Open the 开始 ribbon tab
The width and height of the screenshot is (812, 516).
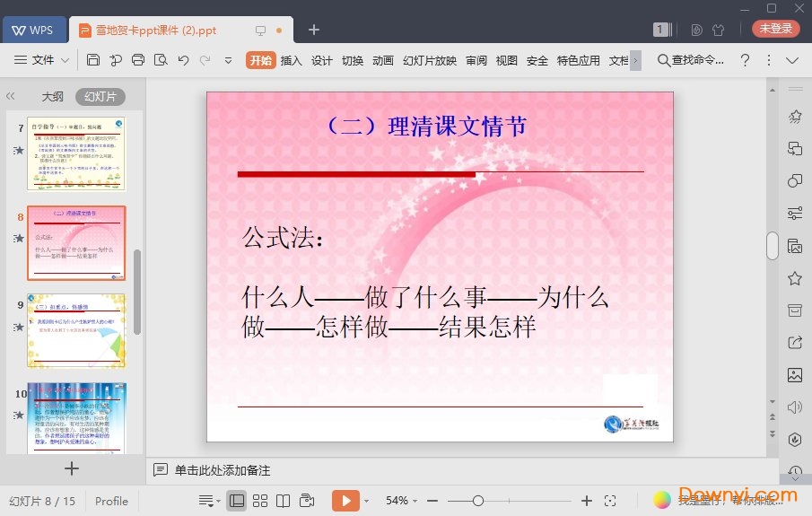coord(260,60)
